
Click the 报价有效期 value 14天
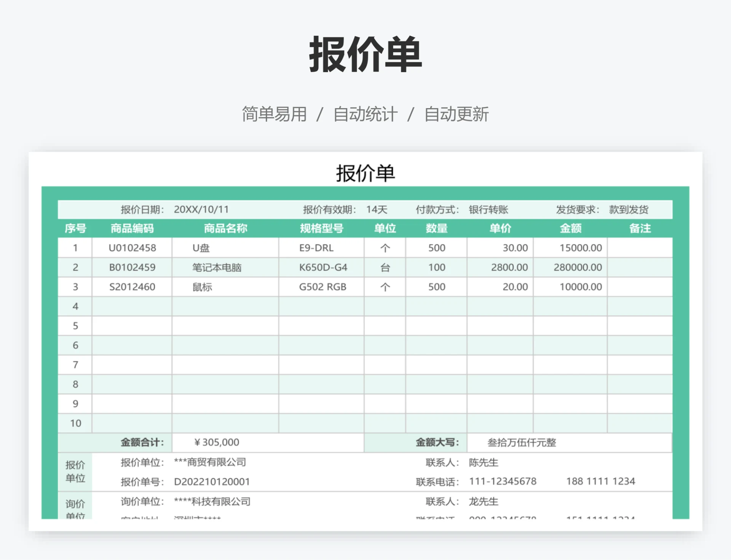[x=377, y=209]
